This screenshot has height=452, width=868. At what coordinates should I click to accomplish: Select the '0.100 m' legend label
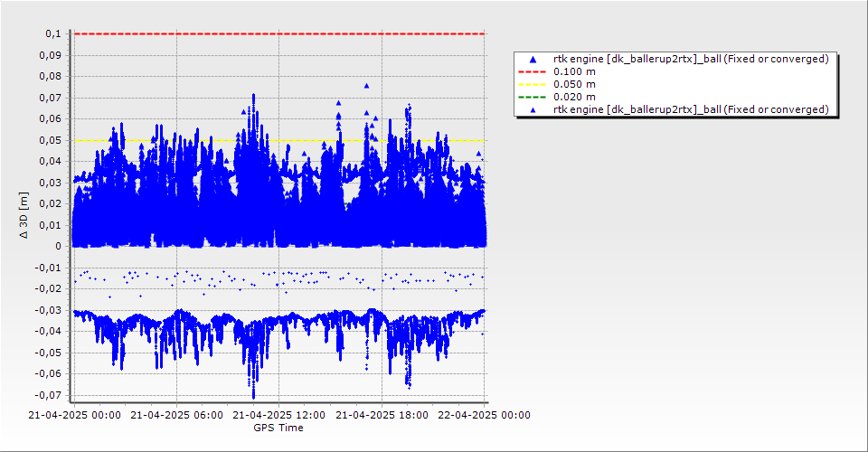[x=575, y=72]
